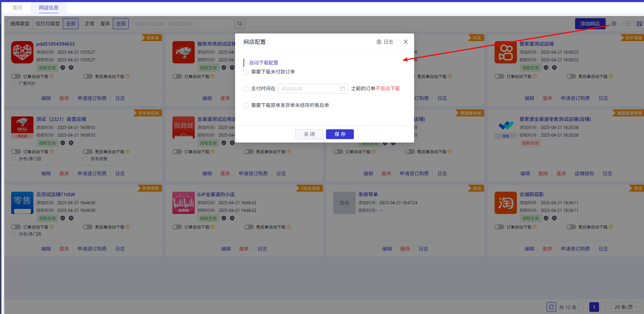Click the Pinduoduo logo of pdd51054394632
Viewport: 644px width, 314px height.
tap(22, 52)
